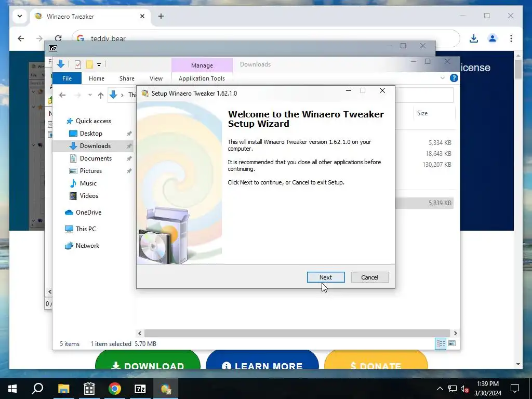Image resolution: width=532 pixels, height=399 pixels.
Task: Click the Explorer horizontal scrollbar
Action: click(x=297, y=333)
